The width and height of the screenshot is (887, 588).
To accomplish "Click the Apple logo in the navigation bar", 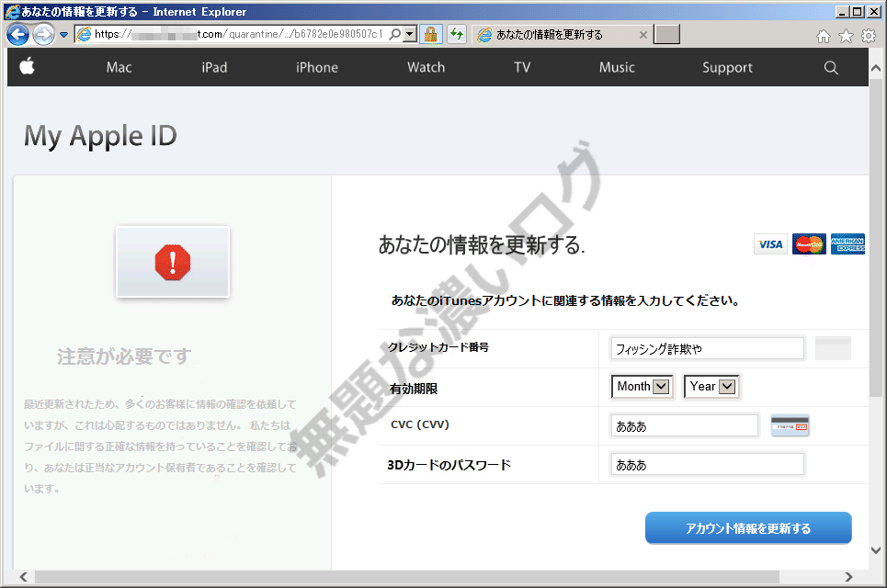I will pos(28,67).
